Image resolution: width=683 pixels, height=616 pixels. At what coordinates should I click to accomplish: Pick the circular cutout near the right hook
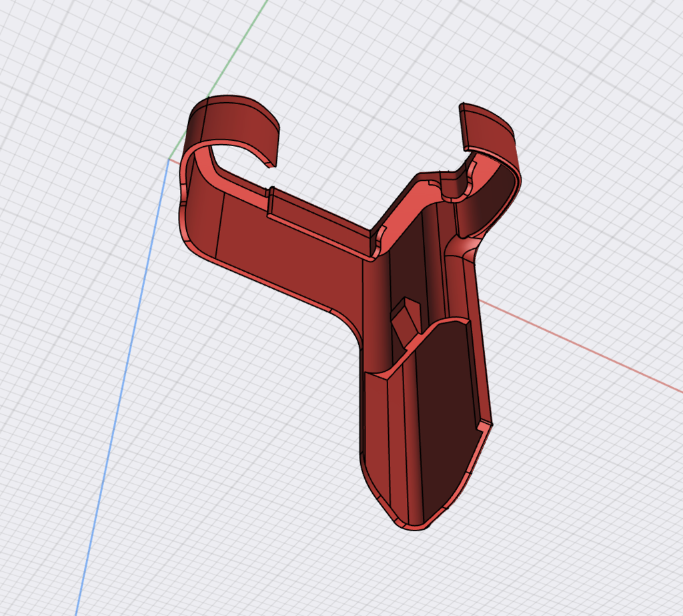click(x=459, y=188)
